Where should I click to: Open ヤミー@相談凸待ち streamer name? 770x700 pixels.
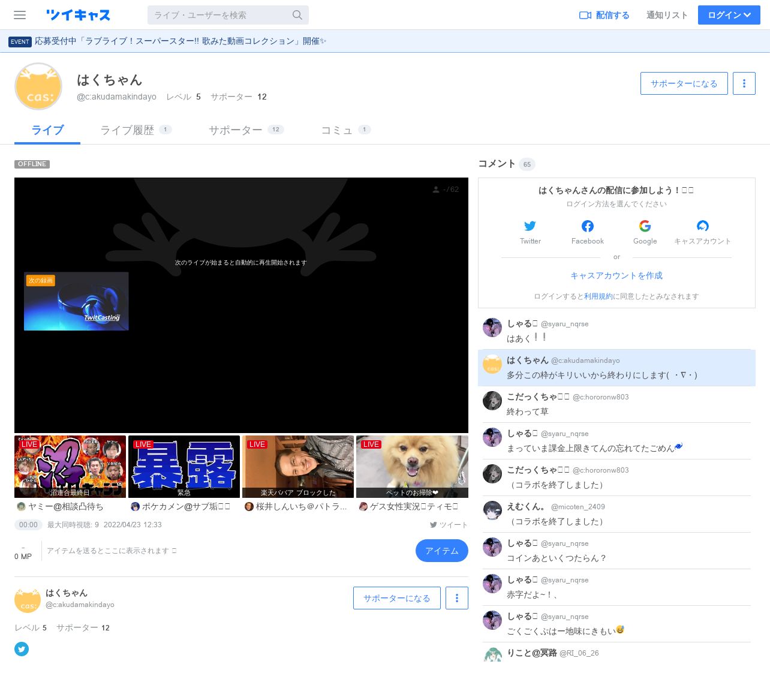coord(66,507)
